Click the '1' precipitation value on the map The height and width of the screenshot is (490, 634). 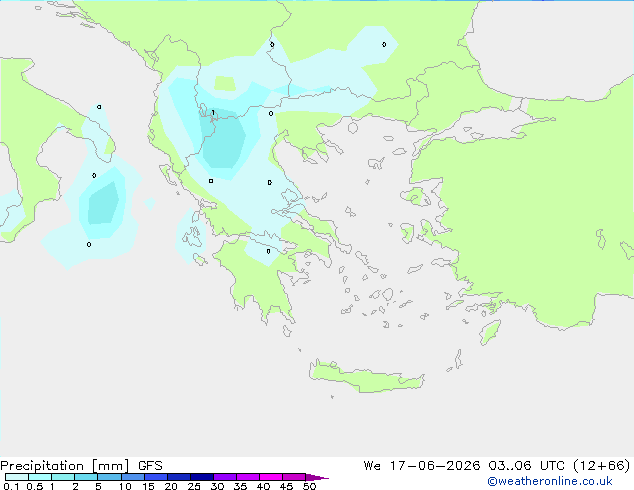[213, 112]
